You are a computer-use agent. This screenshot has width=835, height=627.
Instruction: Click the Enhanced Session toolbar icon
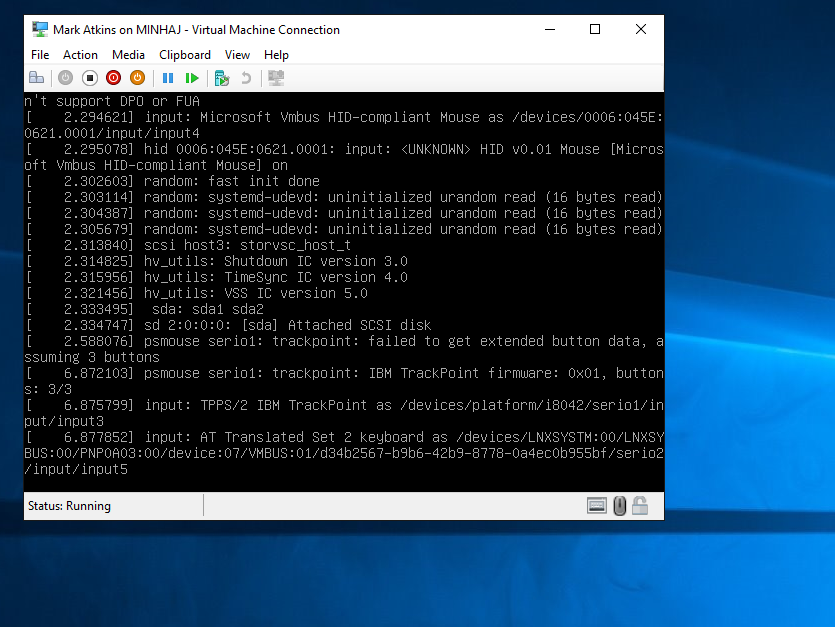[277, 78]
